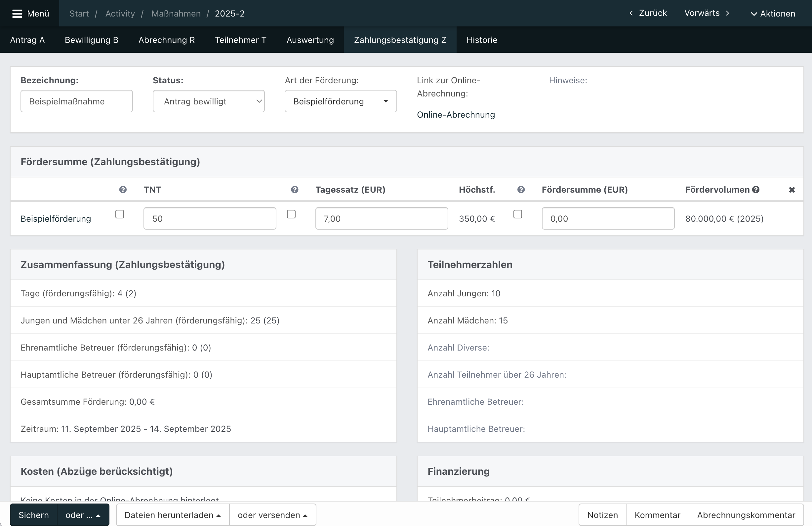Focus the Fördersumme input with 0,00

608,218
